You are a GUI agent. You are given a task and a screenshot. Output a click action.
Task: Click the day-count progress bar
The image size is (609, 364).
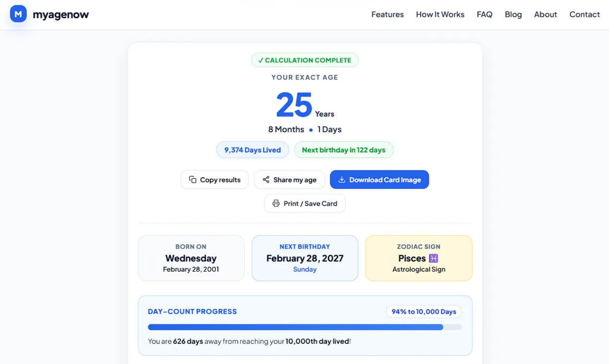(x=305, y=327)
